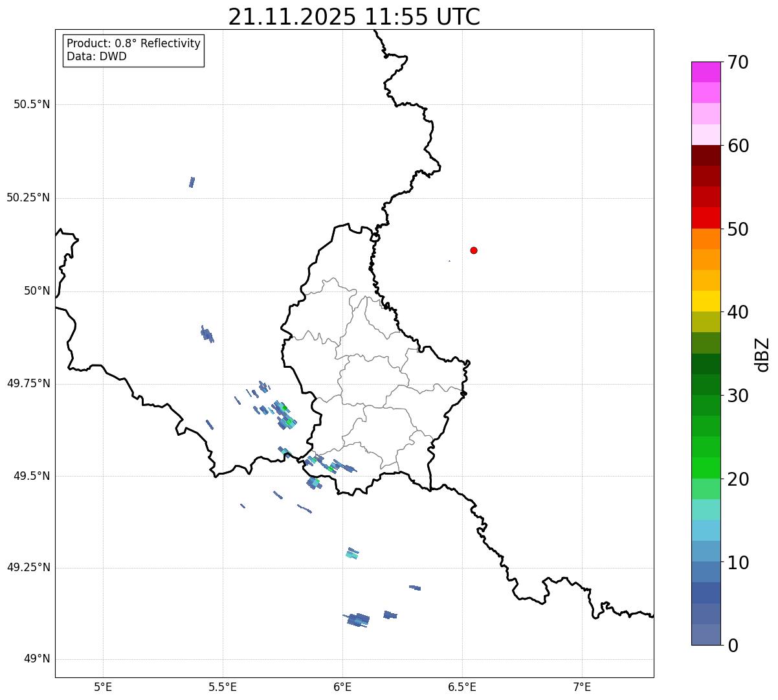
Task: Select the magenta 70 dBZ color band
Action: 706,72
